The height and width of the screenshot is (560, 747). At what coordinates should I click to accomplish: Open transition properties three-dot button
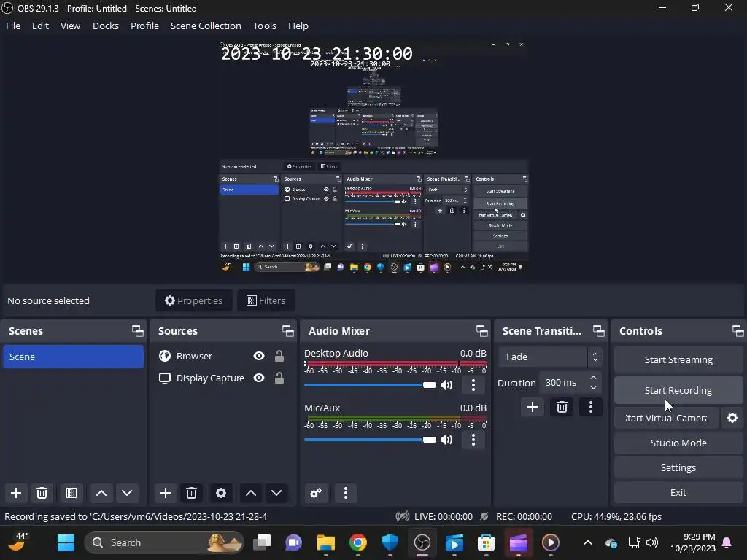[x=591, y=407]
